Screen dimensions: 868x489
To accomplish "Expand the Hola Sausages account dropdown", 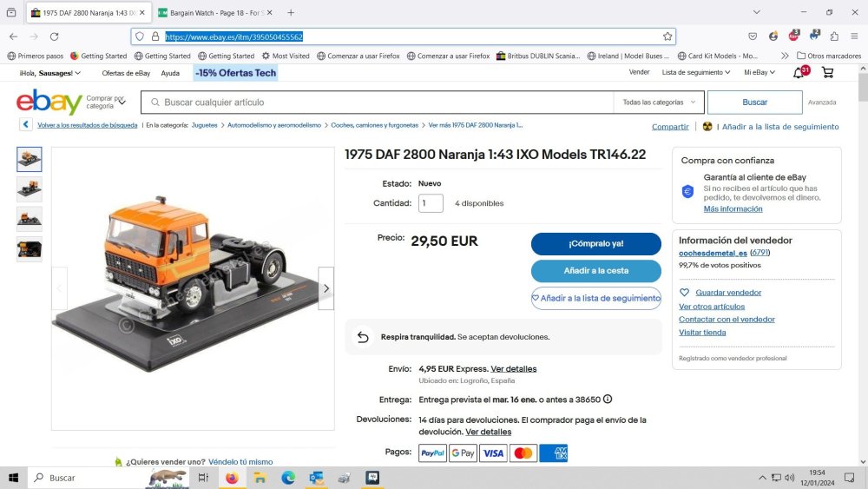I will pyautogui.click(x=50, y=73).
